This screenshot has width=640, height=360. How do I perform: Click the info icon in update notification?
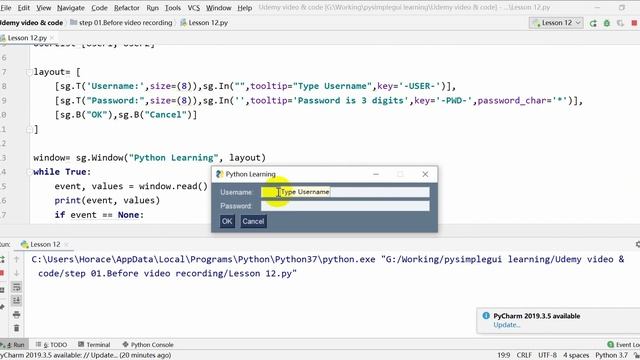click(486, 316)
